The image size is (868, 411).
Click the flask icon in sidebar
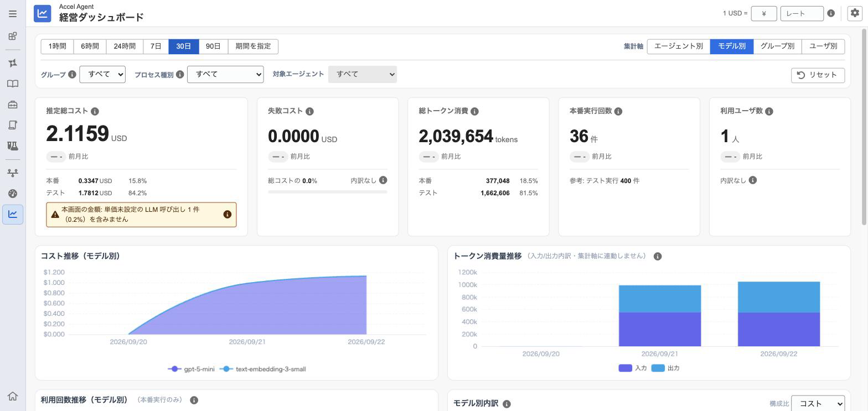13,145
